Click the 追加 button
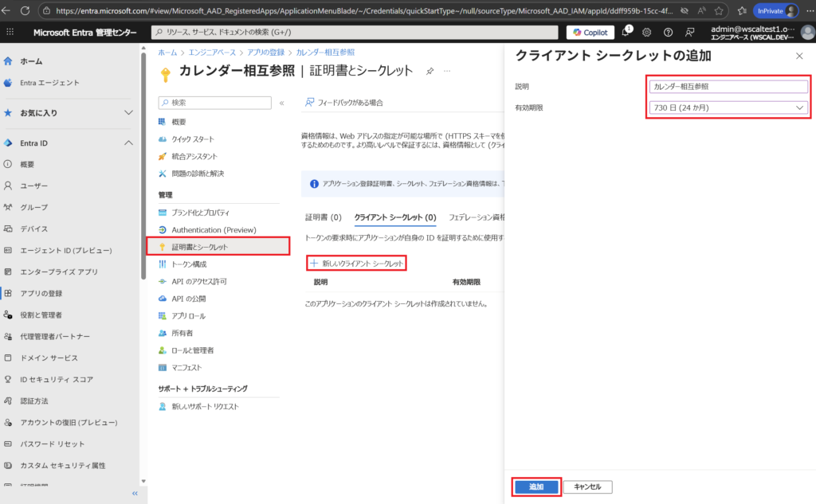The image size is (816, 504). 536,486
